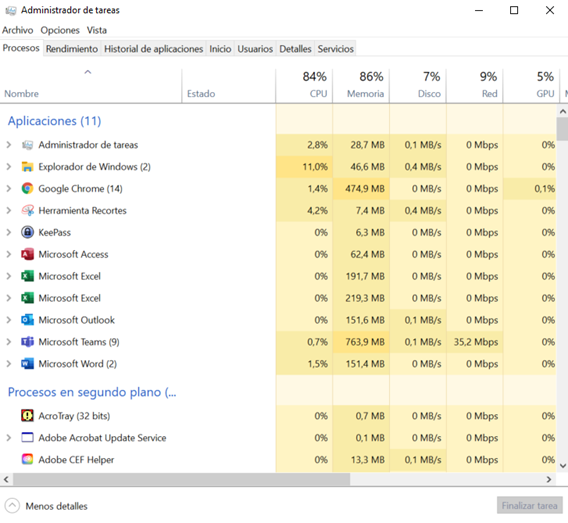Click the AcroTray process icon
The width and height of the screenshot is (568, 523).
[x=28, y=415]
